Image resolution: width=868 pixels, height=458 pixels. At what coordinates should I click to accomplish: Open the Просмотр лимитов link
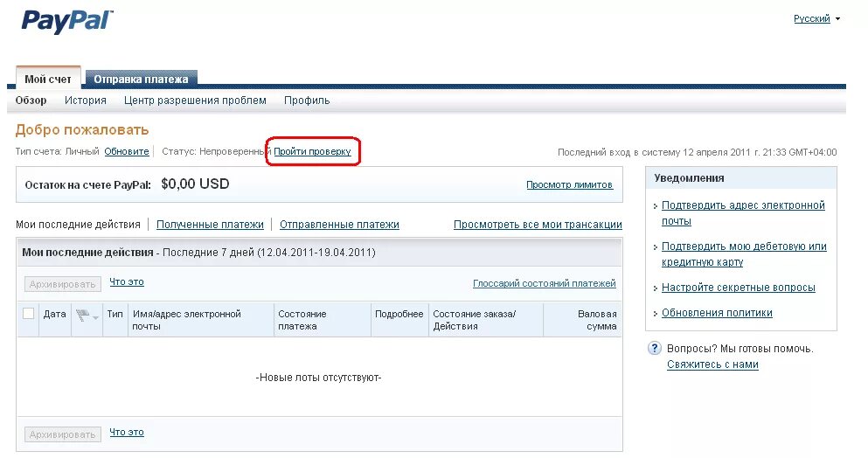click(569, 184)
